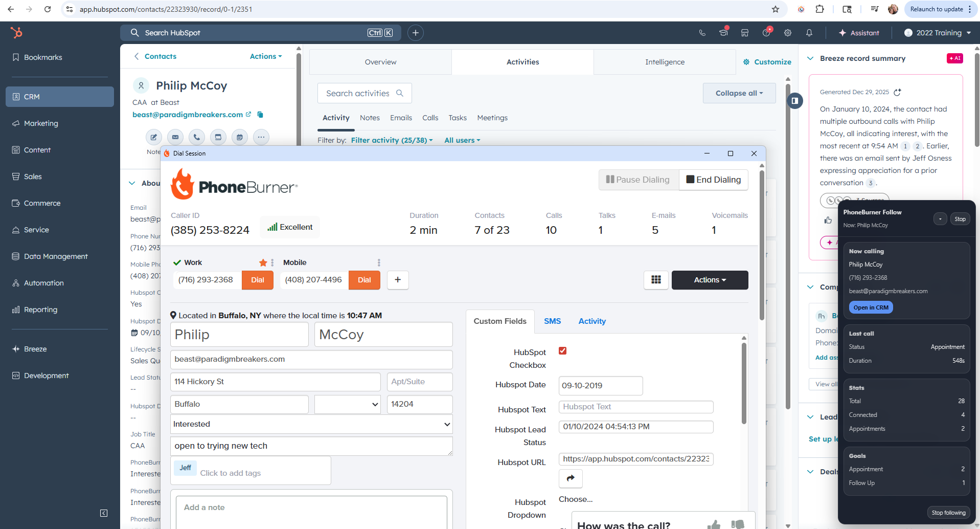Image resolution: width=980 pixels, height=529 pixels.
Task: Dial the Work number (716) 293-2368
Action: click(258, 280)
